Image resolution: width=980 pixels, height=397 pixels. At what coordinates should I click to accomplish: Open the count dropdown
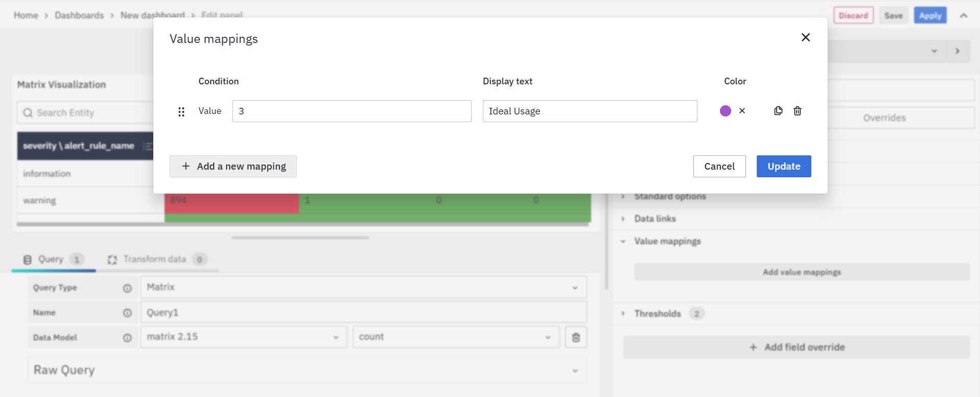tap(456, 337)
